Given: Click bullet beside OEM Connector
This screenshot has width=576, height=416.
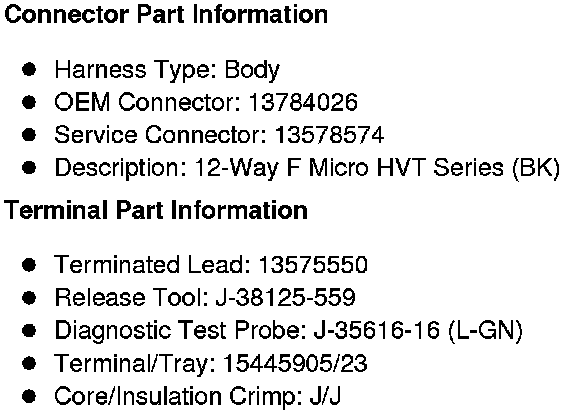Looking at the screenshot, I should point(29,102).
